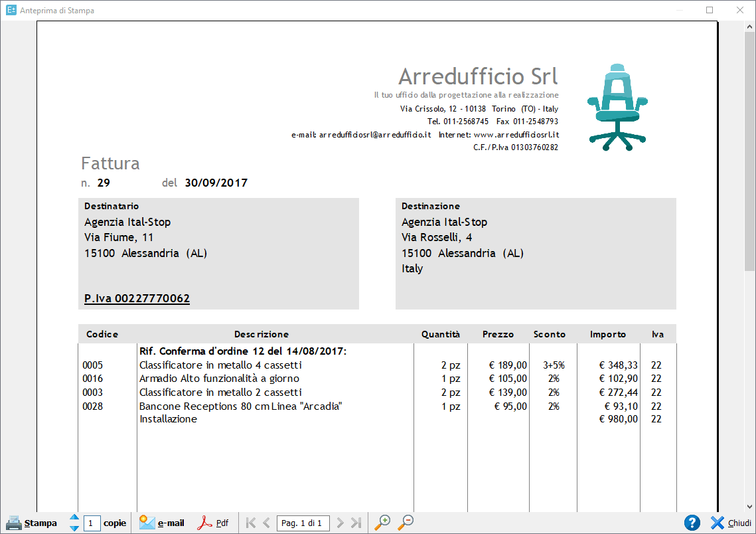Click the 'Installazione' row description

[169, 419]
